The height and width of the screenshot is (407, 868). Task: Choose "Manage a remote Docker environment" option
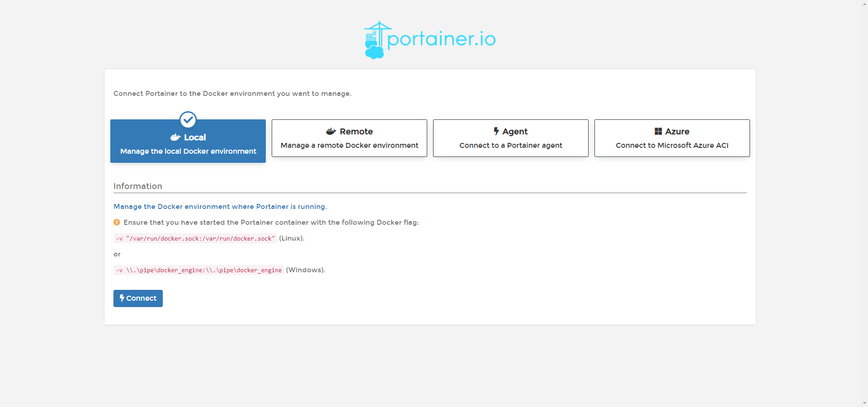(x=349, y=145)
